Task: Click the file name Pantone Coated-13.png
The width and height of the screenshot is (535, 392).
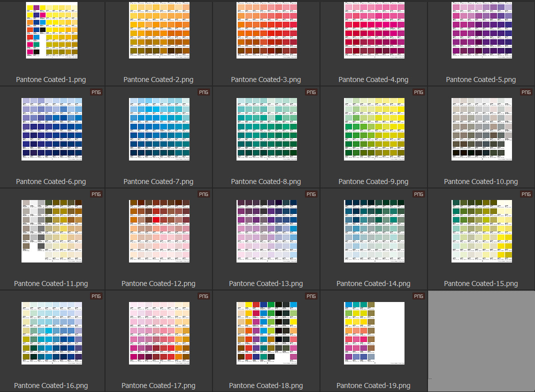Action: pyautogui.click(x=266, y=283)
